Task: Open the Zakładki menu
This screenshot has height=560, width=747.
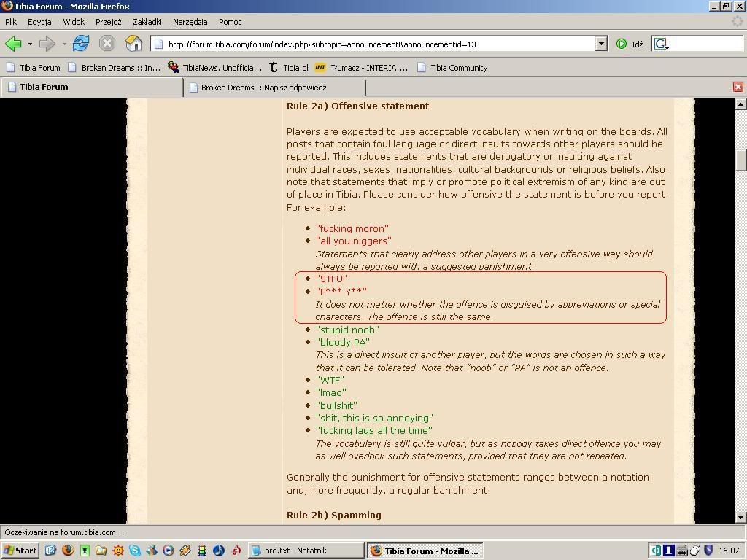Action: (x=147, y=22)
